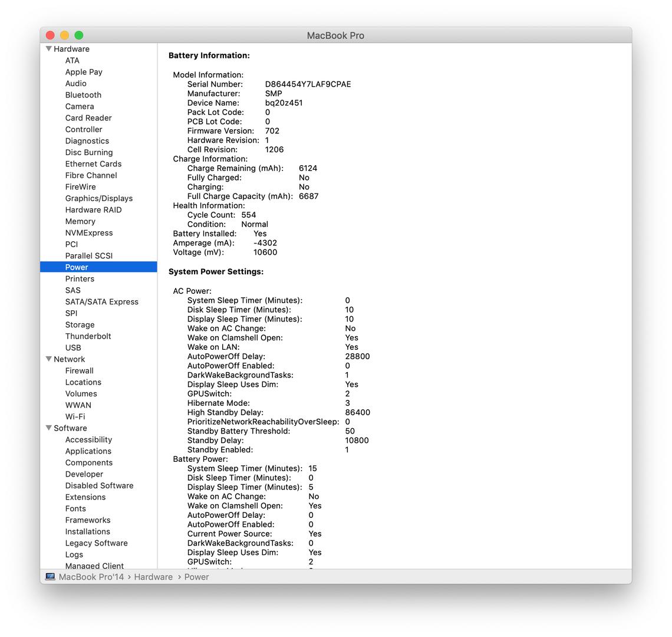This screenshot has width=672, height=637.
Task: Select Audio in Hardware list
Action: [x=76, y=84]
